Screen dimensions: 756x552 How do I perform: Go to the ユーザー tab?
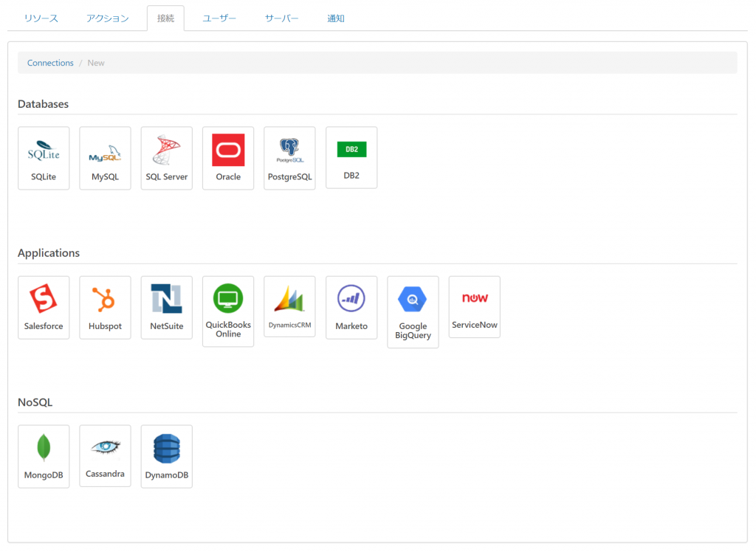pyautogui.click(x=219, y=18)
